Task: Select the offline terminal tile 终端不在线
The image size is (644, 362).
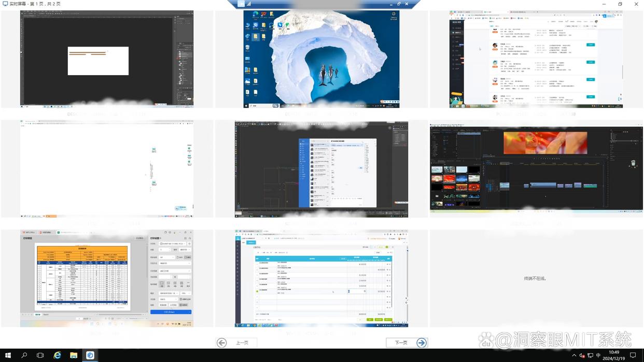Action: pyautogui.click(x=536, y=278)
